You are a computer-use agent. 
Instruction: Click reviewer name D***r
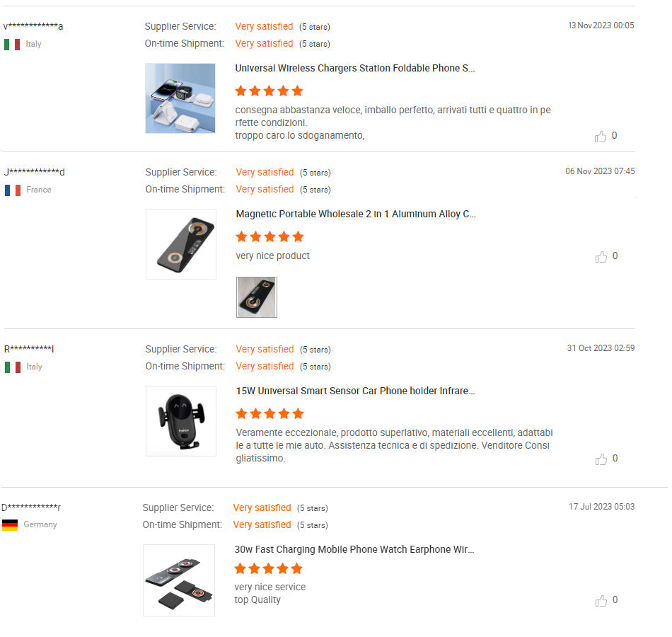point(31,507)
